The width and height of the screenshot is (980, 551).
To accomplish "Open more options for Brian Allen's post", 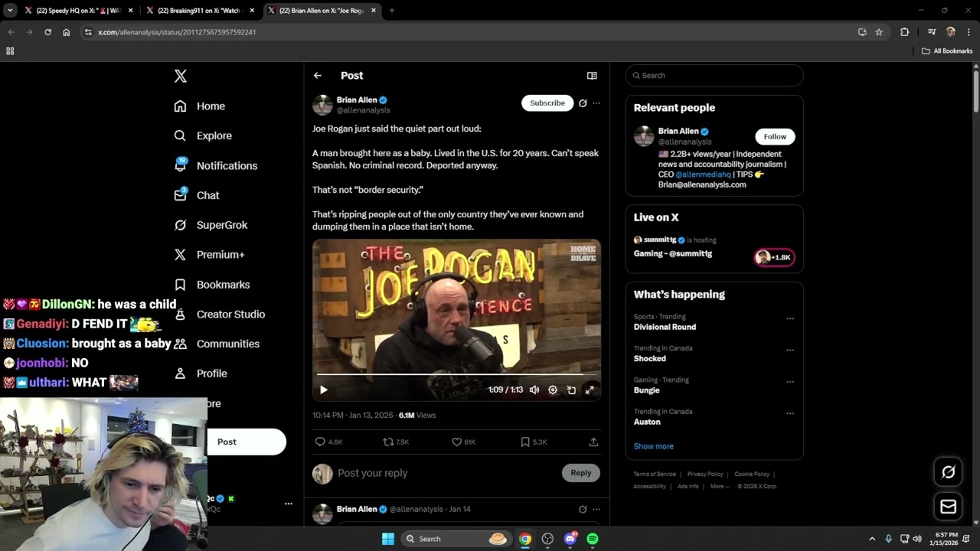I will pyautogui.click(x=596, y=103).
